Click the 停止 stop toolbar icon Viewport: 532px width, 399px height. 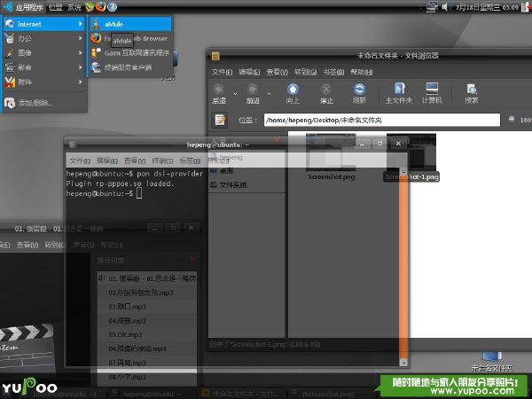point(326,93)
